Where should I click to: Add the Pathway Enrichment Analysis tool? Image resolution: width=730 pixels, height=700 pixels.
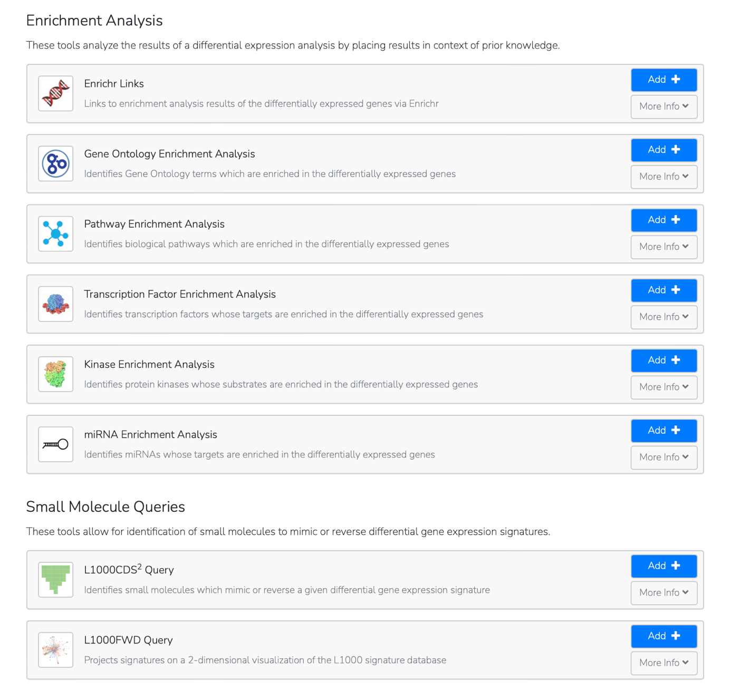[x=664, y=220]
